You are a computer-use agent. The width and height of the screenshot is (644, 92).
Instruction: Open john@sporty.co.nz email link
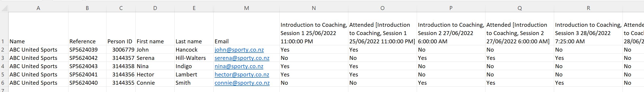pyautogui.click(x=239, y=50)
